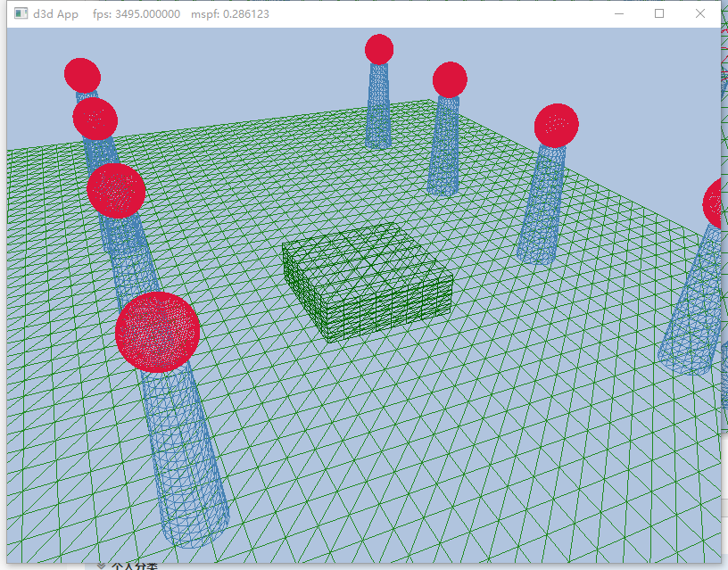This screenshot has width=728, height=570.
Task: Minimize the d3d App window
Action: click(619, 13)
